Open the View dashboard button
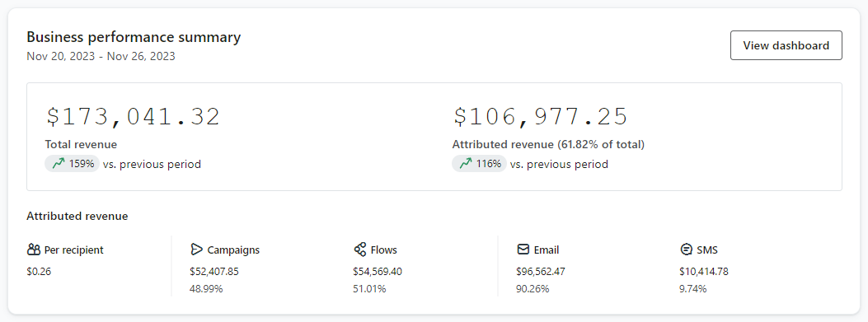Image resolution: width=868 pixels, height=322 pixels. tap(786, 45)
